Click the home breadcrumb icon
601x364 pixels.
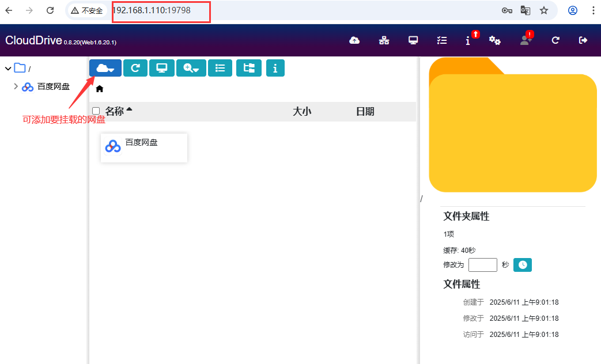tap(99, 89)
